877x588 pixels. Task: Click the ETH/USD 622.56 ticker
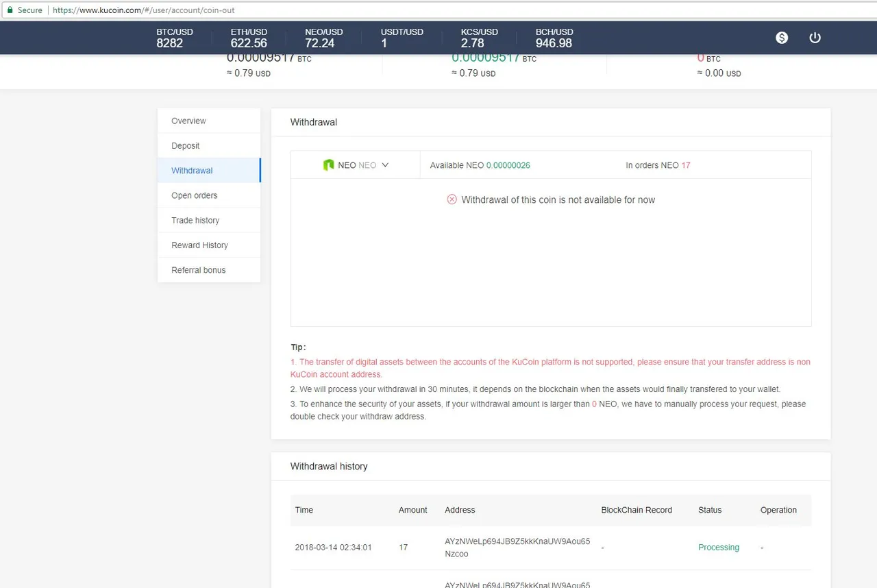click(x=249, y=38)
